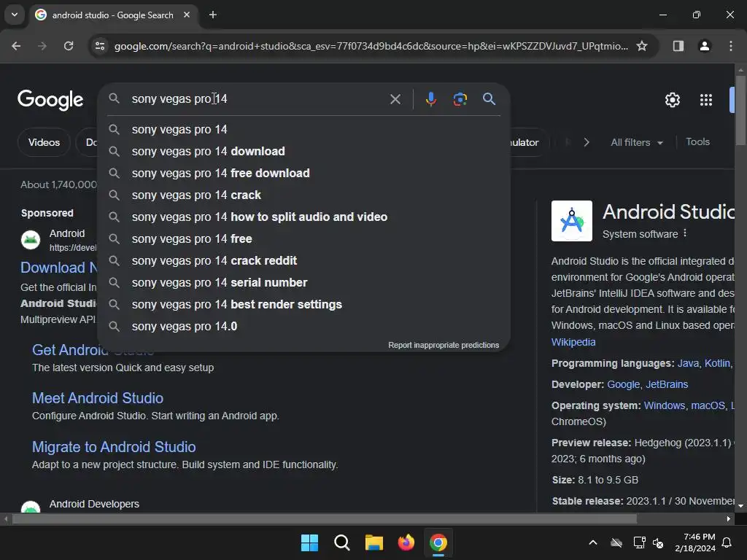This screenshot has height=560, width=747.
Task: Open Chrome side panel
Action: 678,46
